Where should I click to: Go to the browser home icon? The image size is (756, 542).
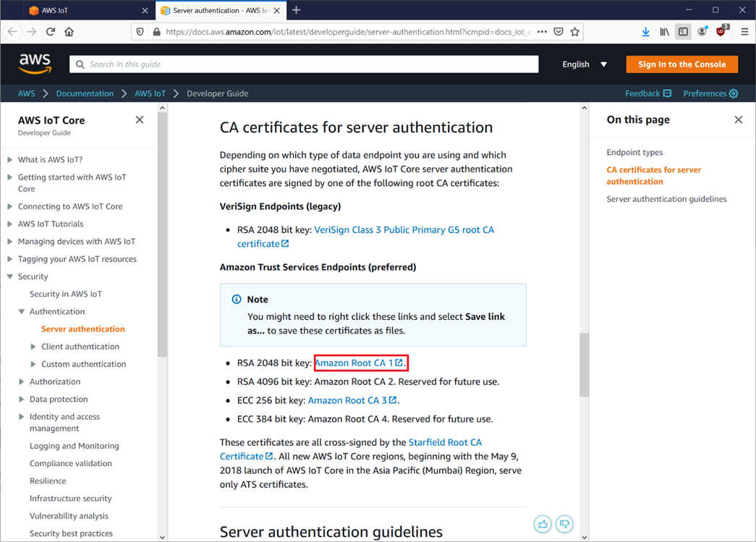(69, 32)
